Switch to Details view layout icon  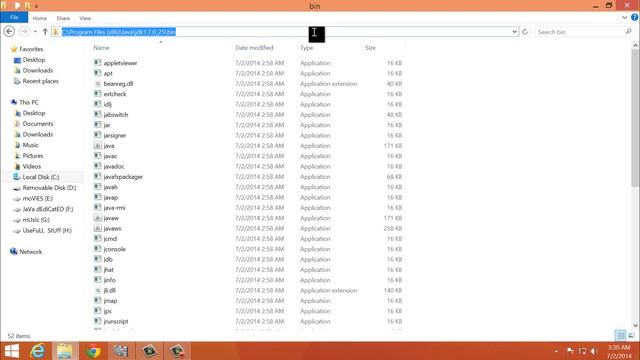[x=620, y=336]
